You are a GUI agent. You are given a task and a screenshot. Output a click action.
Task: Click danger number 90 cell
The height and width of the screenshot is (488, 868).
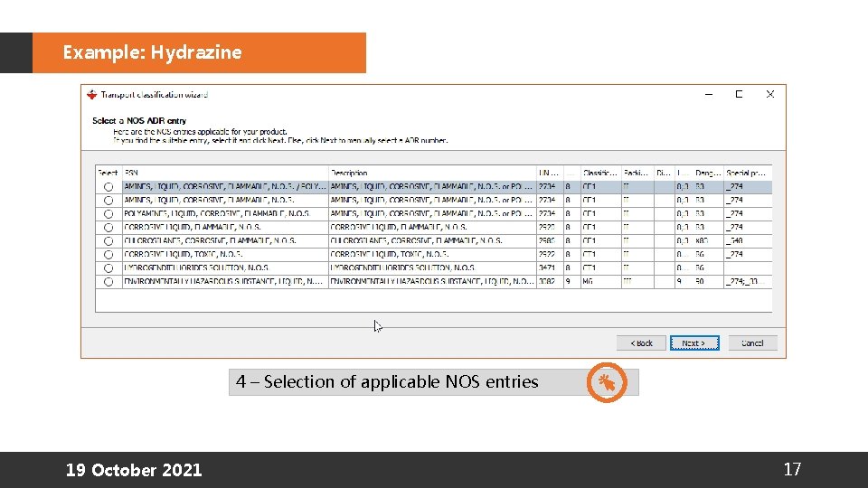[709, 281]
